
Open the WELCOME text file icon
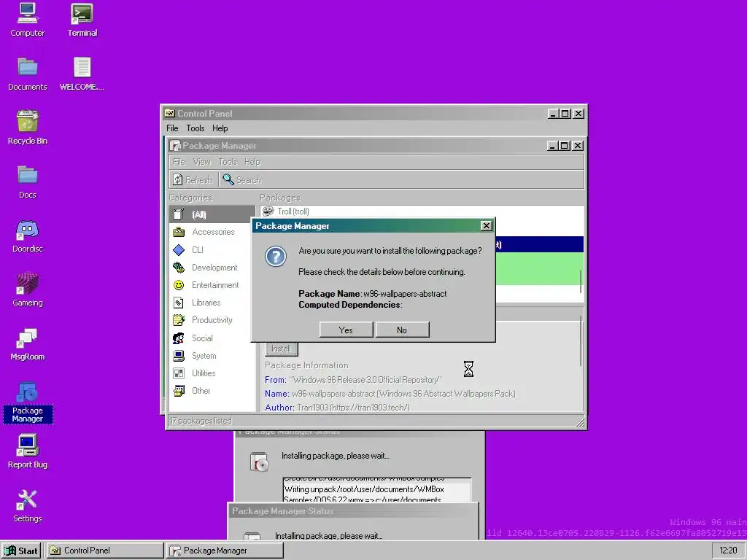coord(82,74)
